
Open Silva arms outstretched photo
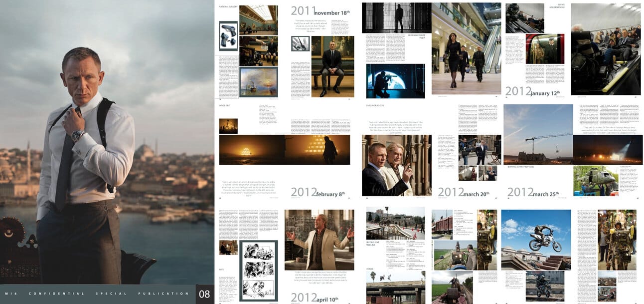click(x=319, y=240)
